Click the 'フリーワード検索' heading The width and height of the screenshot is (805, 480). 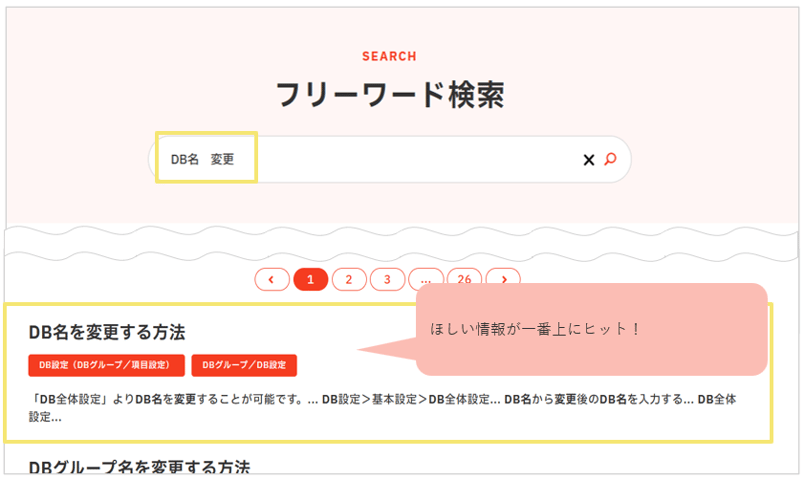[389, 95]
